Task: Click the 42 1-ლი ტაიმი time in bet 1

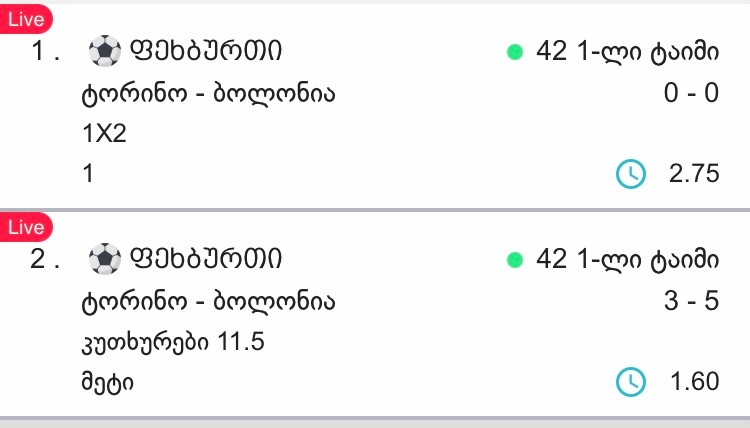Action: click(627, 51)
